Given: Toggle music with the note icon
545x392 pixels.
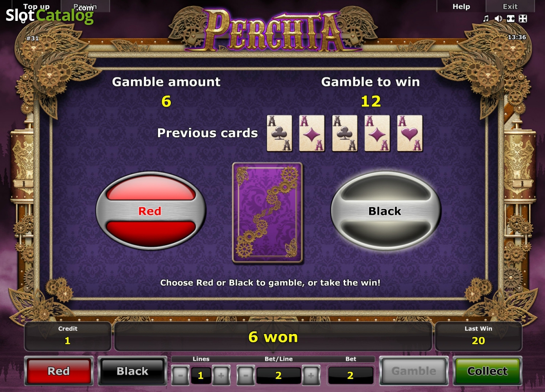Looking at the screenshot, I should point(486,19).
